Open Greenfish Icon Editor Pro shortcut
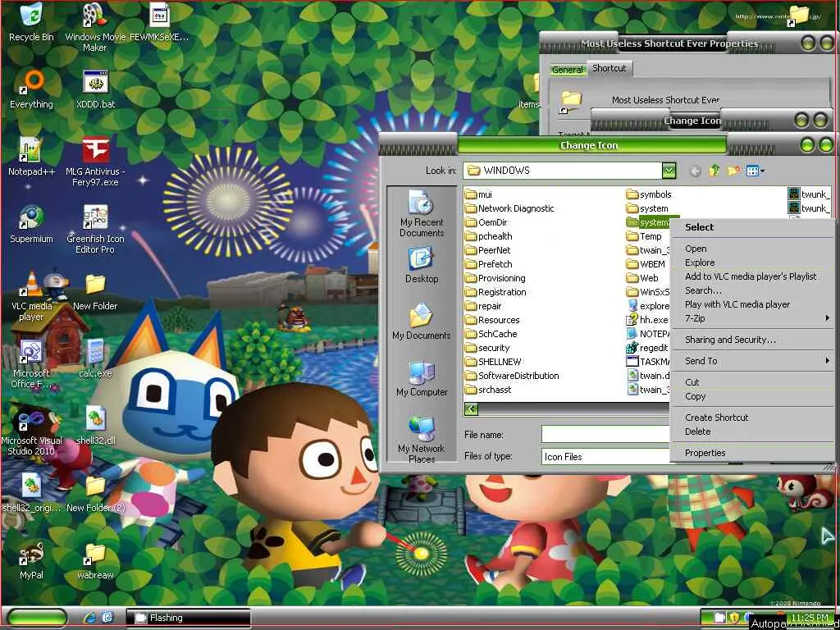The width and height of the screenshot is (840, 630). 95,230
